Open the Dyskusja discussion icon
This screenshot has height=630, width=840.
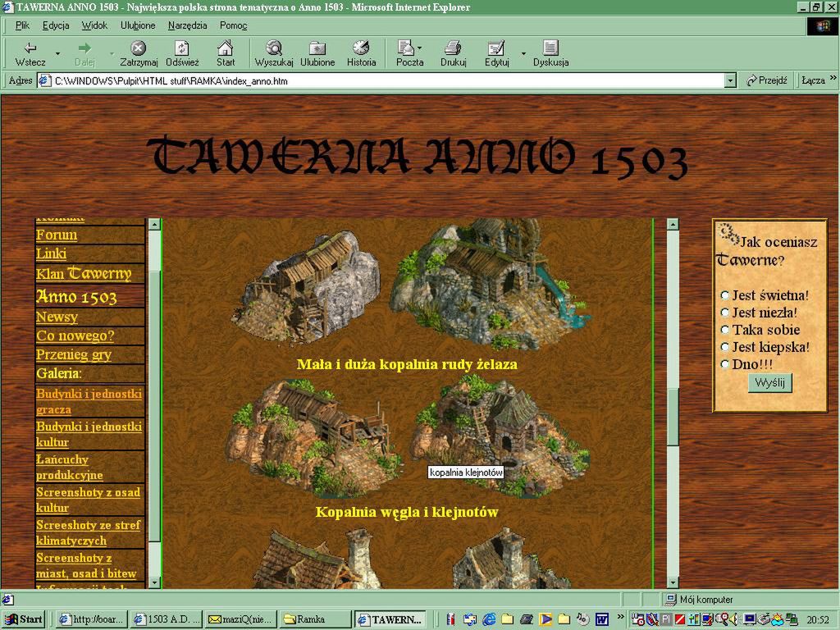coord(550,48)
